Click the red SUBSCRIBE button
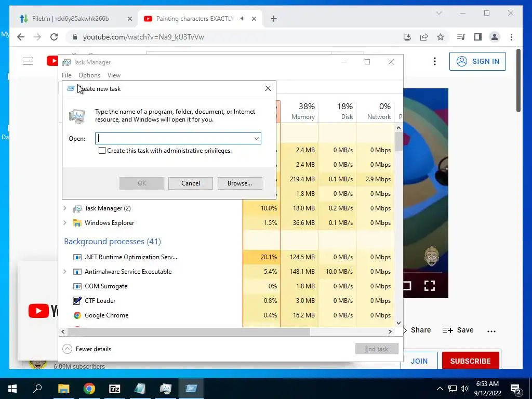The height and width of the screenshot is (399, 532). (x=470, y=361)
